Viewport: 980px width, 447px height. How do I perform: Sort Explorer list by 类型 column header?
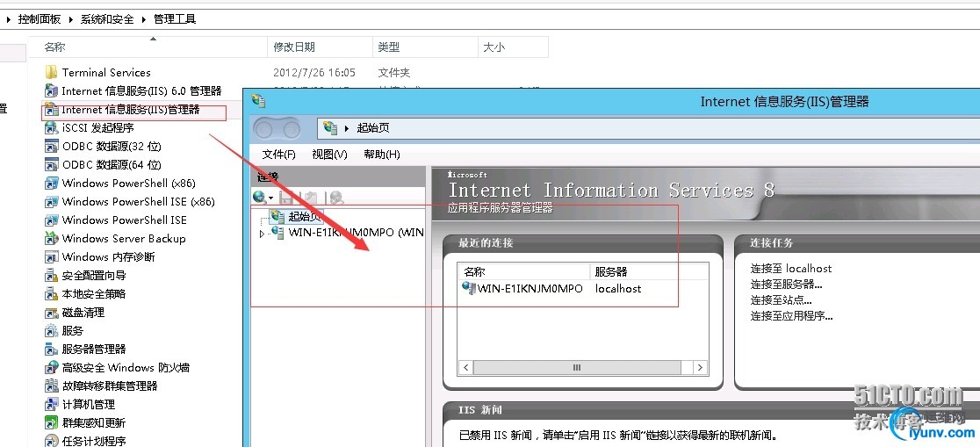point(424,47)
